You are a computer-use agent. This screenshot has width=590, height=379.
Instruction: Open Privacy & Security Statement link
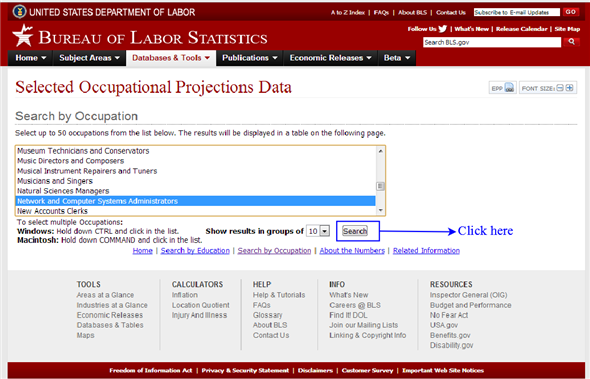[245, 370]
